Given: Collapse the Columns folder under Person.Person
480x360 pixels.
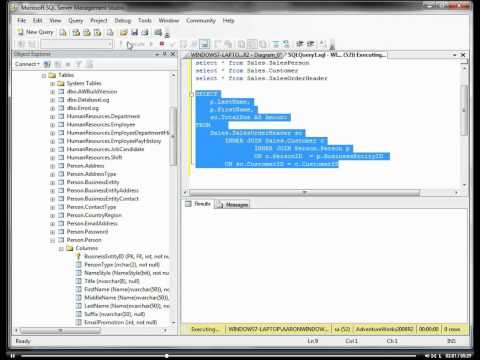Looking at the screenshot, I should coord(61,249).
